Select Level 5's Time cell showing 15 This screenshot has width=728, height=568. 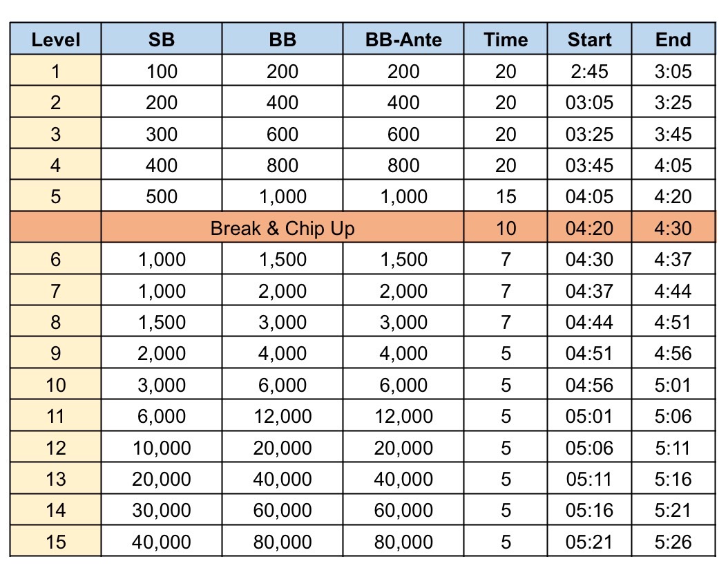tap(506, 197)
